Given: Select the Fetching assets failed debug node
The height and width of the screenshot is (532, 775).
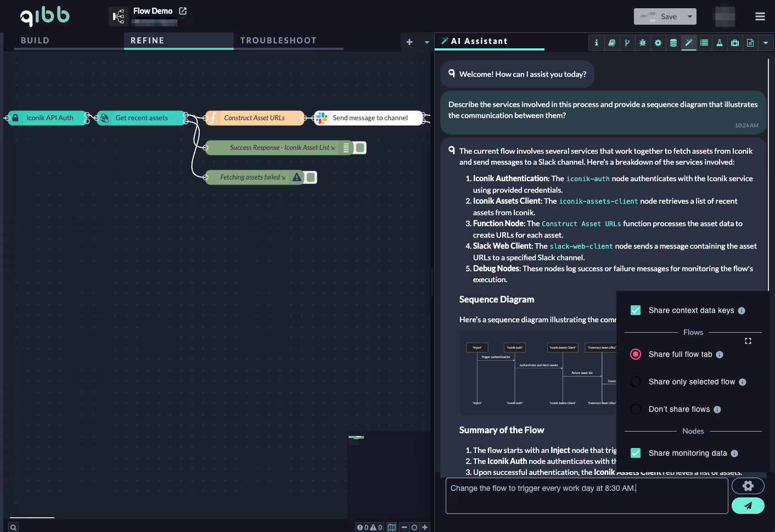Looking at the screenshot, I should point(254,177).
